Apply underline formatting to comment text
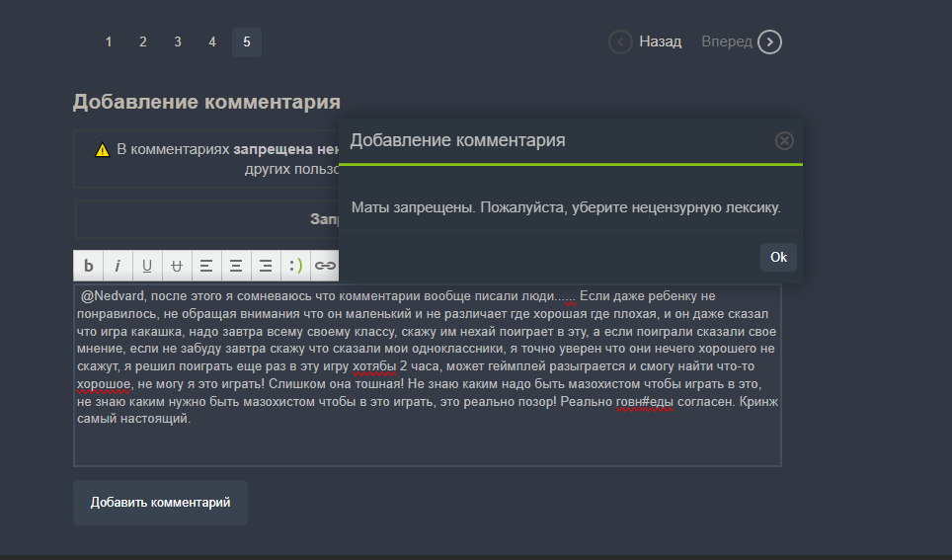Viewport: 952px width, 560px height. click(147, 265)
